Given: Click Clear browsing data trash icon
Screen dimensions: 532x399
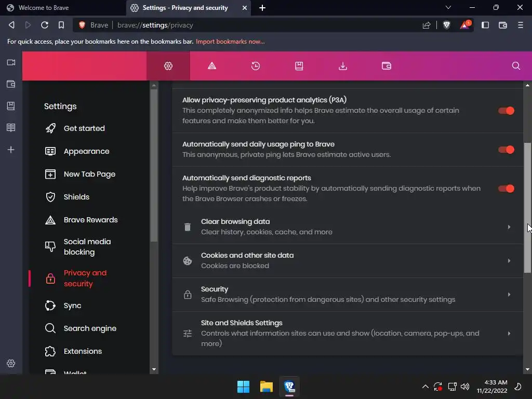Looking at the screenshot, I should pos(187,227).
